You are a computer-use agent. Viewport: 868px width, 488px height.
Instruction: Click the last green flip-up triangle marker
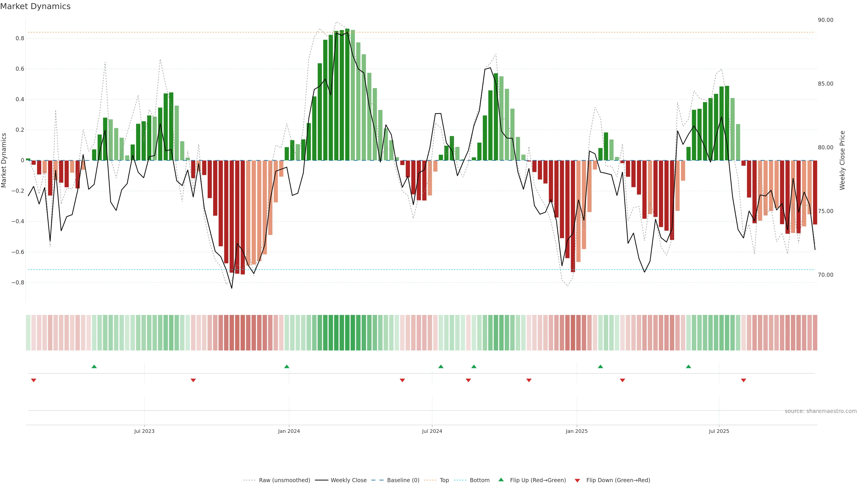(688, 366)
